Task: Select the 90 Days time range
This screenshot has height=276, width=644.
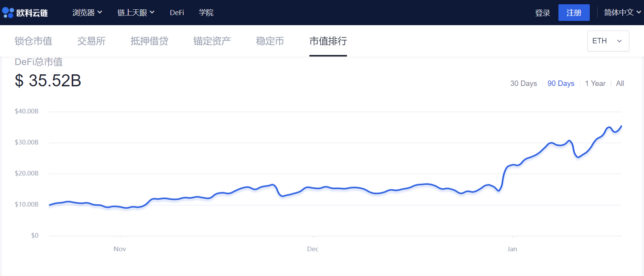Action: [x=560, y=84]
